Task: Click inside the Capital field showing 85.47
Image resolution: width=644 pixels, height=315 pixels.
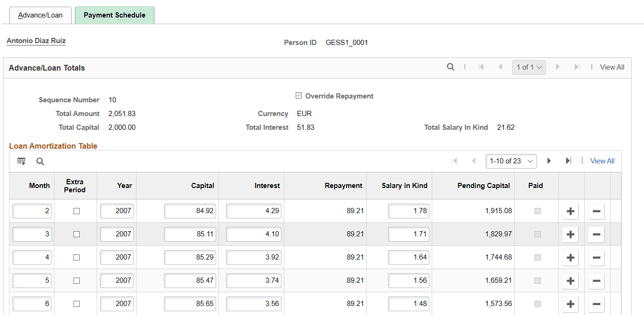Action: pyautogui.click(x=190, y=280)
